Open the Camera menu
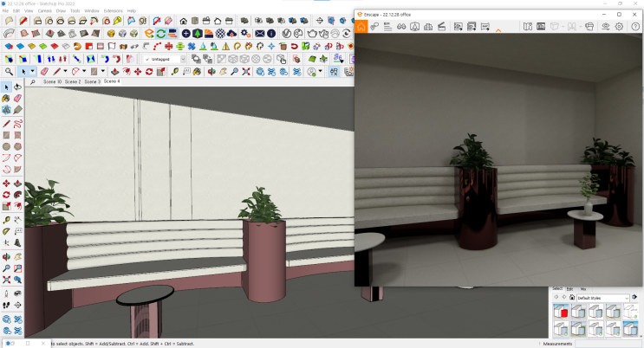 pyautogui.click(x=44, y=10)
